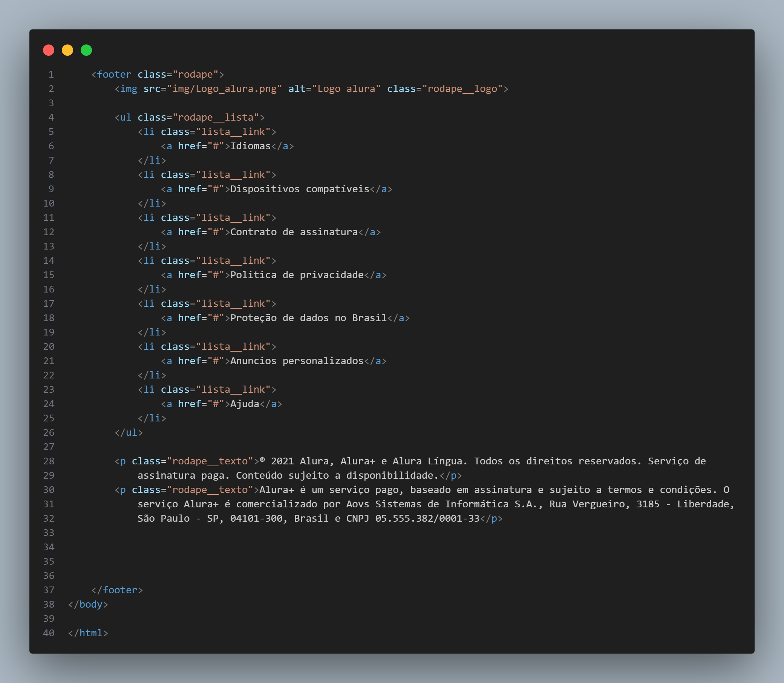The image size is (784, 683).
Task: Click the closing body tag
Action: pos(88,605)
